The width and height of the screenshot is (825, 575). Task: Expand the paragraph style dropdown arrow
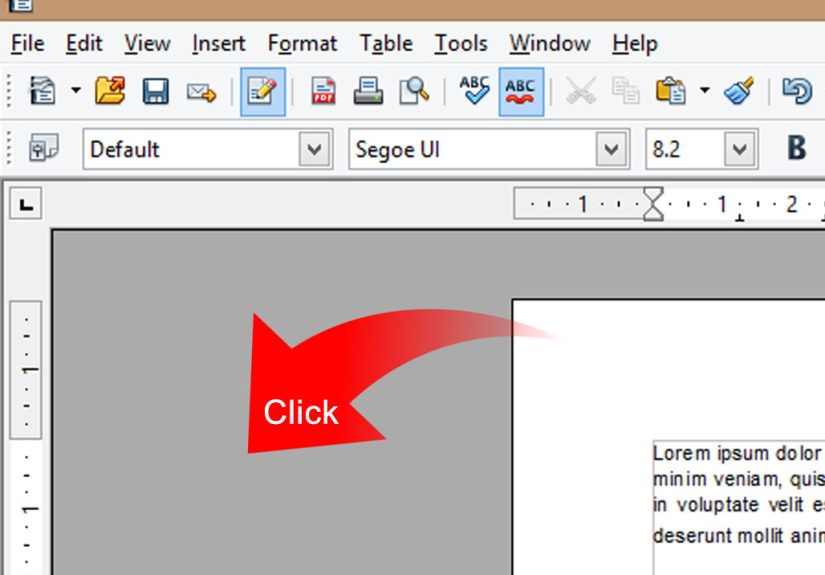315,149
